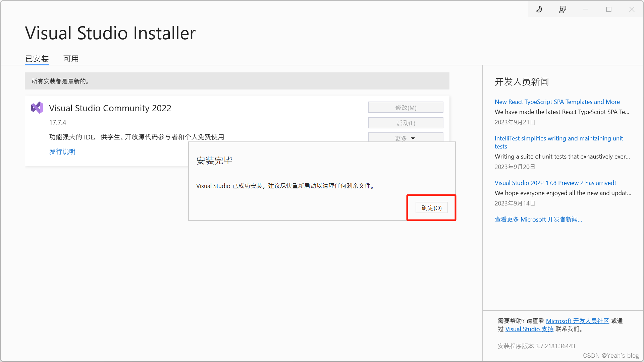
Task: Toggle dark theme with the moon icon
Action: [539, 9]
